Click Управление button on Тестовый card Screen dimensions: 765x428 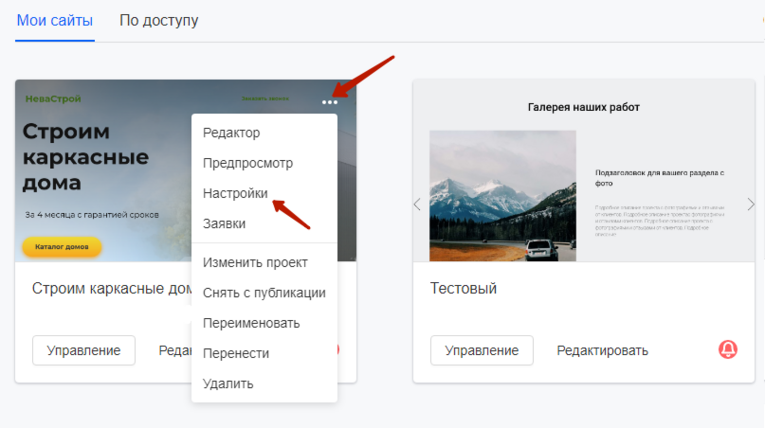(482, 350)
